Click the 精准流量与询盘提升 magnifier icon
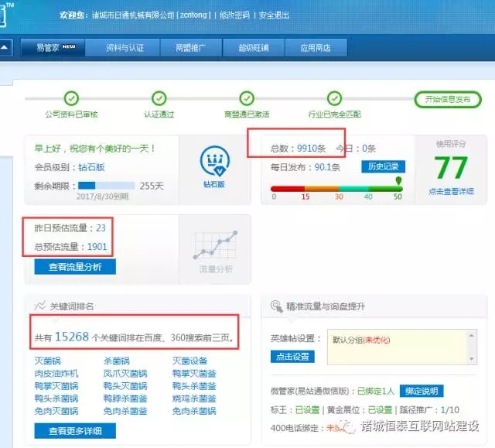Image resolution: width=495 pixels, height=448 pixels. click(x=276, y=306)
